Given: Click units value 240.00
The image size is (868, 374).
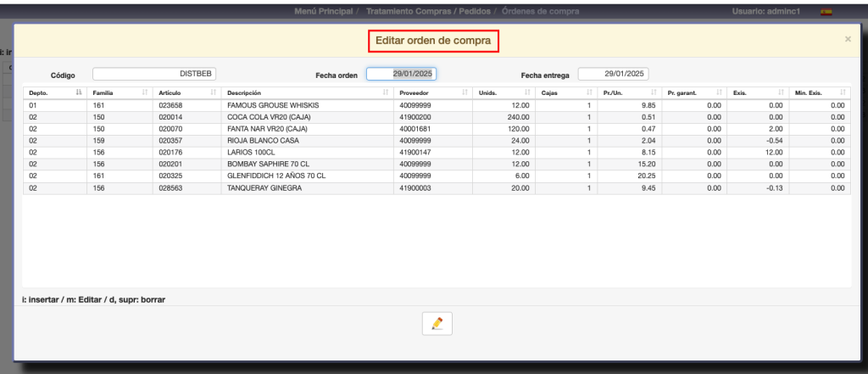Looking at the screenshot, I should click(518, 117).
